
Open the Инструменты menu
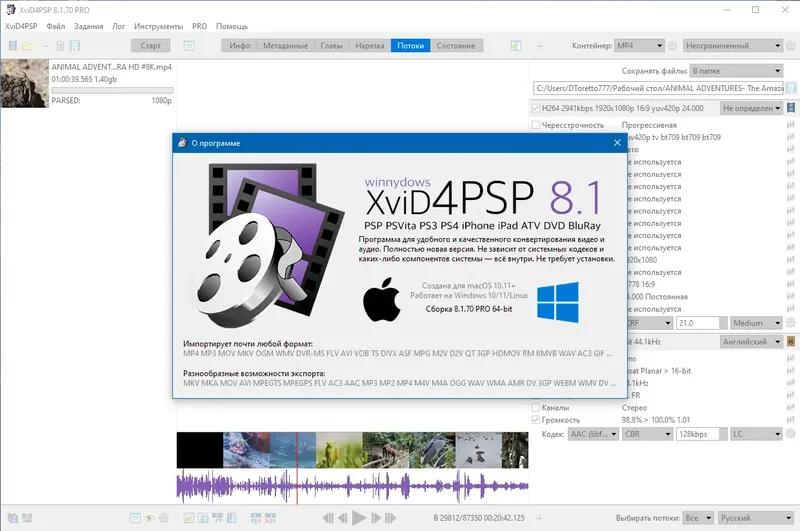158,26
